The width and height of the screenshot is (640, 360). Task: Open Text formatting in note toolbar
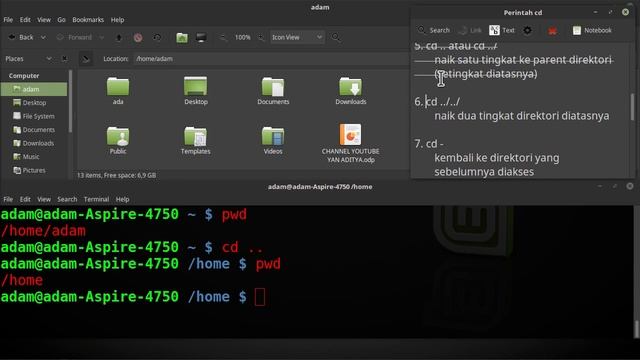pos(502,30)
